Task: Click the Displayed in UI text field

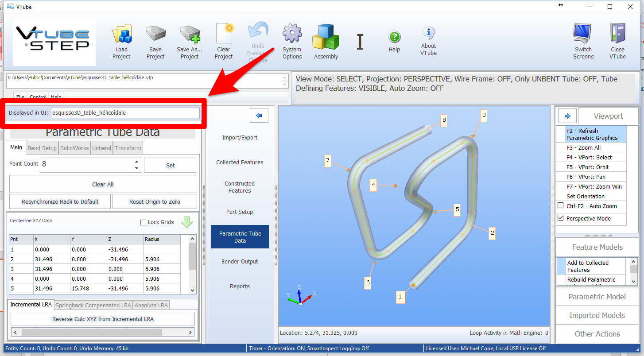Action: coord(125,113)
